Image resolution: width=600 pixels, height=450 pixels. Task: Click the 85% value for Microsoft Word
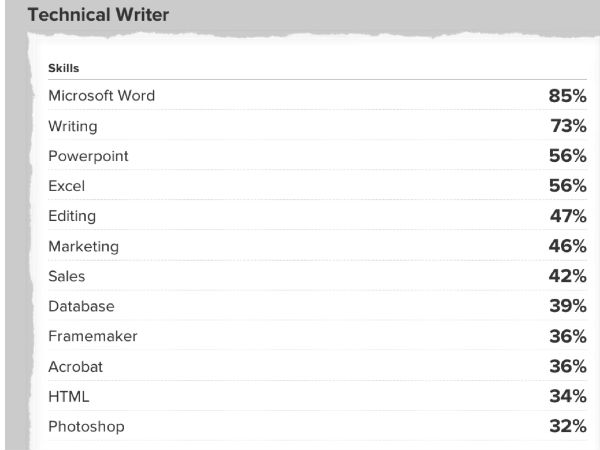566,96
